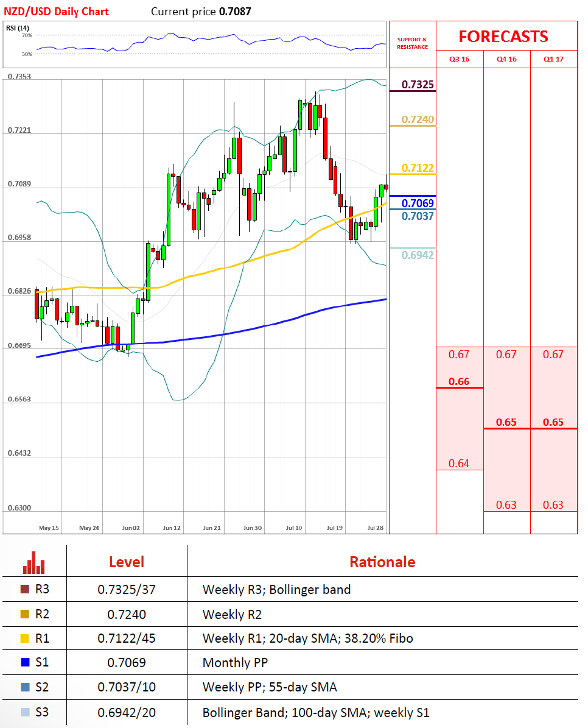Click the S3 light blue color swatch
The image size is (588, 728).
25,712
